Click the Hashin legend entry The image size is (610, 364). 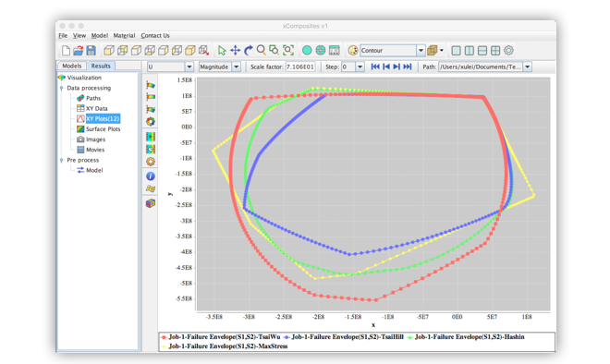pos(466,337)
